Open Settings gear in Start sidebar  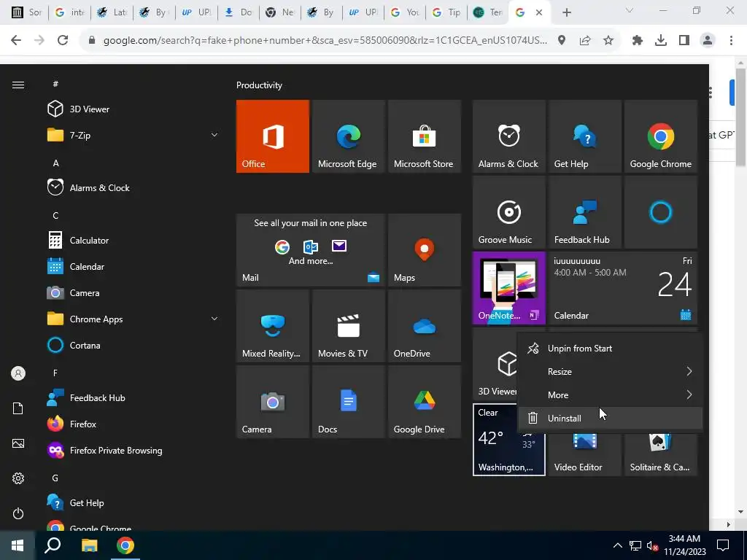point(18,478)
